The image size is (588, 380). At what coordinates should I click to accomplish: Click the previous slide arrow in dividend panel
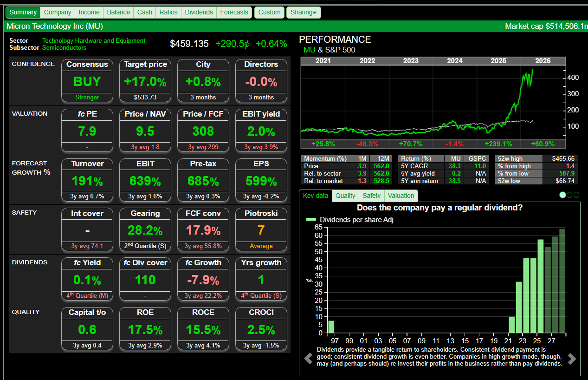308,359
